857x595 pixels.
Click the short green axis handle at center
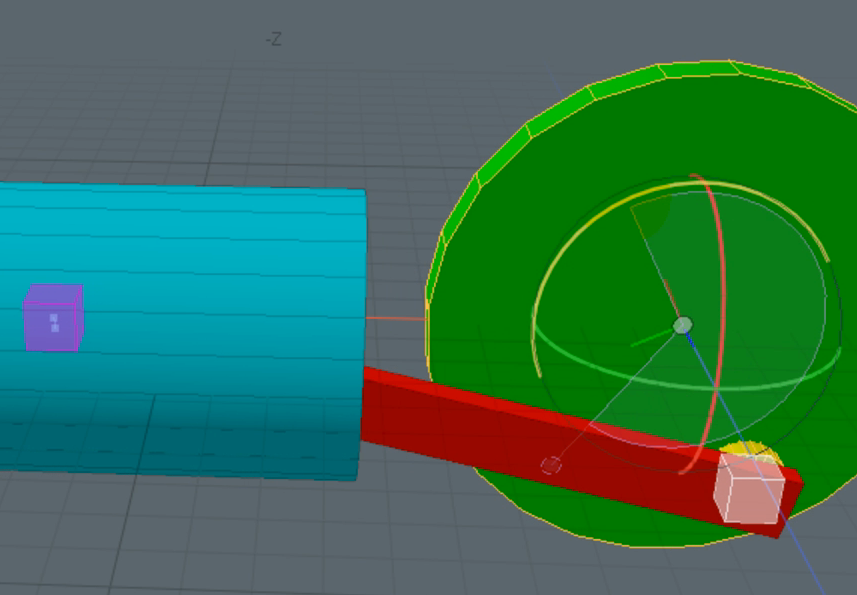650,338
